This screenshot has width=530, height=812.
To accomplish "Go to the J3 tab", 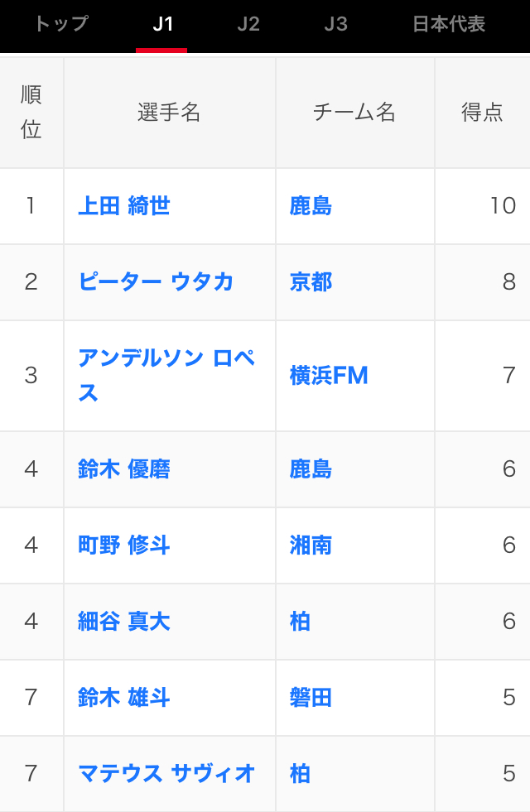I will (x=335, y=24).
